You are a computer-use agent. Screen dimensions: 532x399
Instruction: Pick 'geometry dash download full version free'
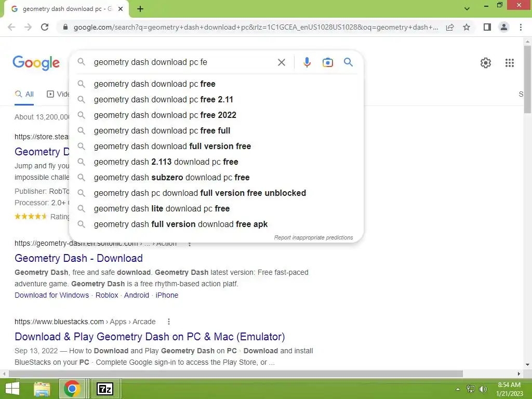pyautogui.click(x=216, y=146)
